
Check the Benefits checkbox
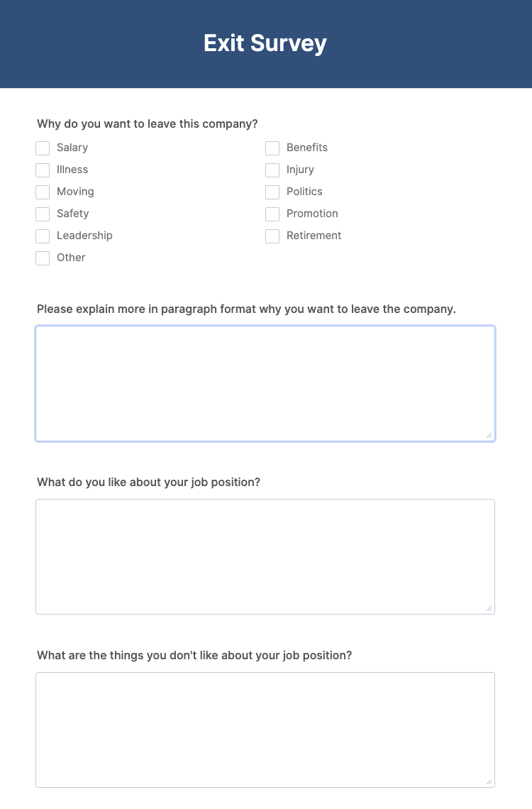pos(272,148)
